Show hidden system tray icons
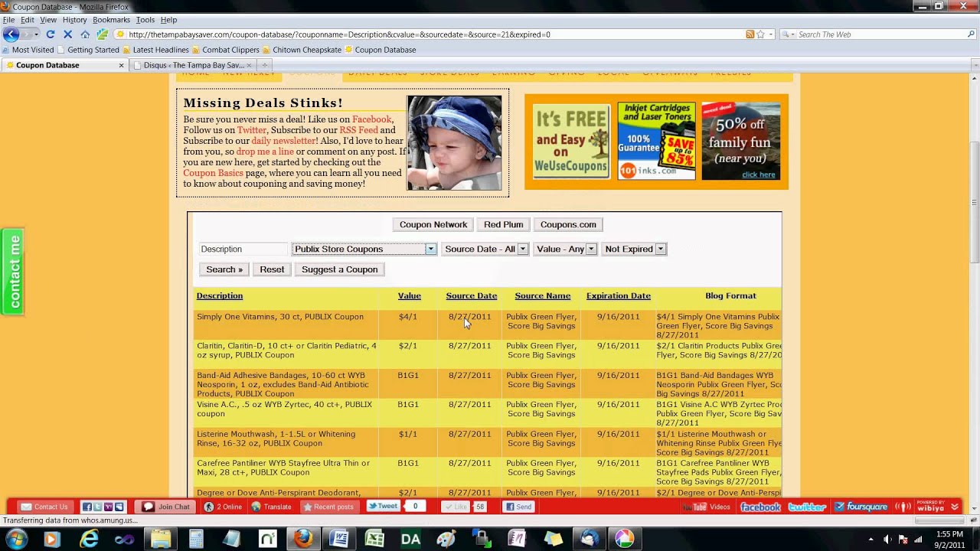This screenshot has height=551, width=980. click(x=871, y=540)
